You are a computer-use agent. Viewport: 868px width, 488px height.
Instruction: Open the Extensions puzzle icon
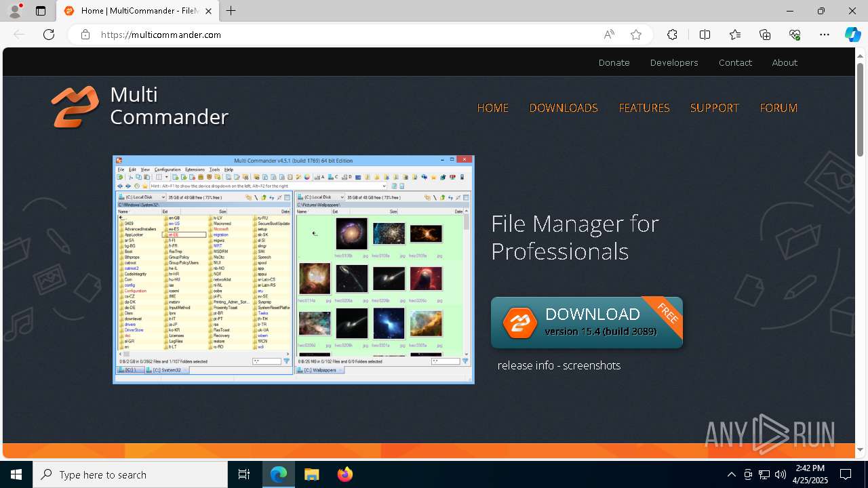[x=672, y=35]
